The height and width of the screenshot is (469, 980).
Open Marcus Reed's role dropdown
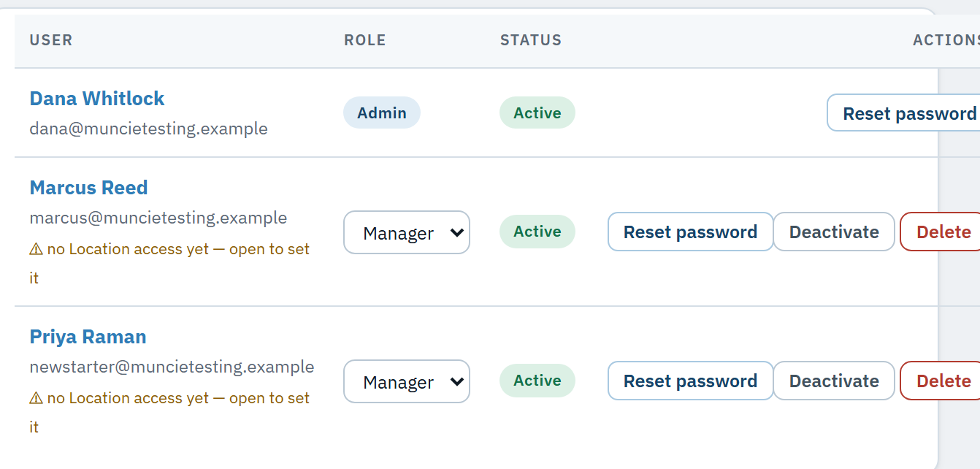pyautogui.click(x=407, y=232)
